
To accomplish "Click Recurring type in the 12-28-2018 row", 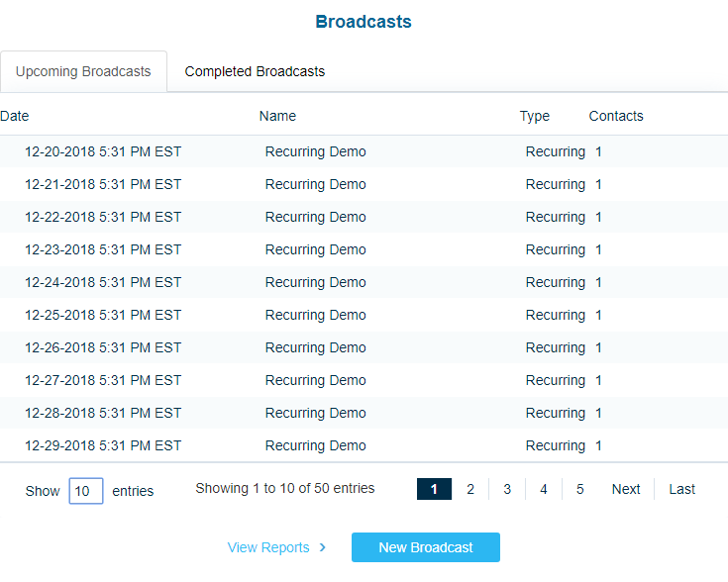I will (x=556, y=413).
